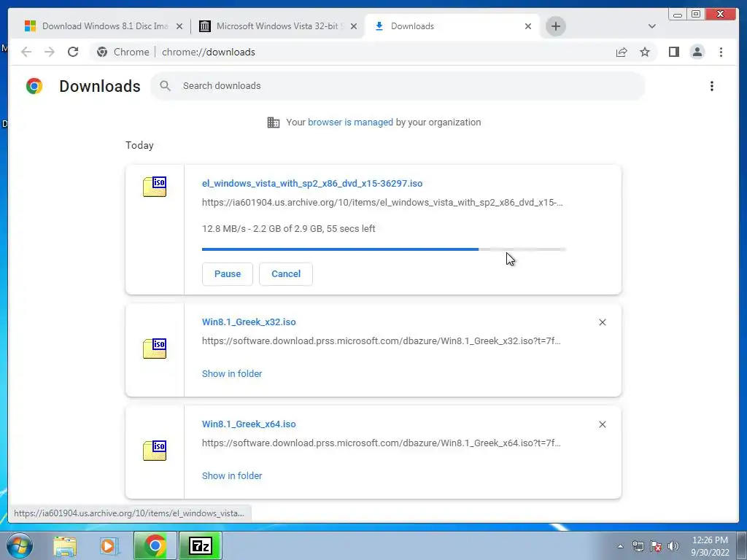
Task: Click the browser forward arrow
Action: tap(50, 52)
